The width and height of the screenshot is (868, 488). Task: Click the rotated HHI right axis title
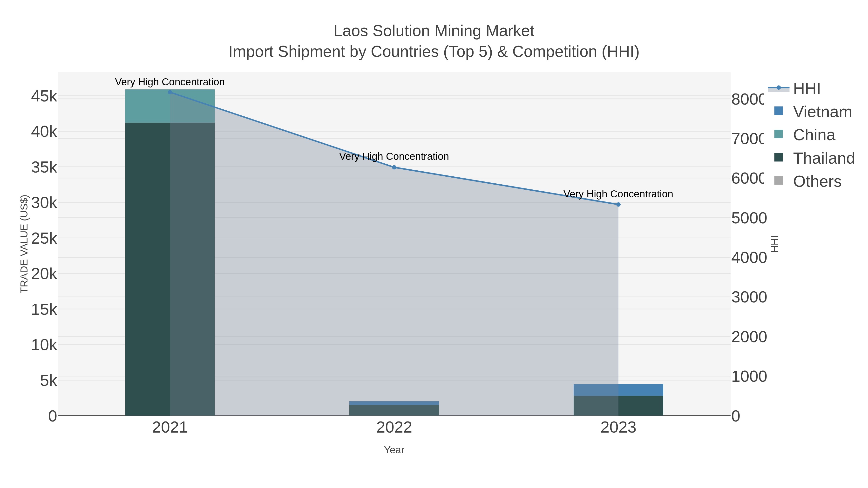click(775, 244)
